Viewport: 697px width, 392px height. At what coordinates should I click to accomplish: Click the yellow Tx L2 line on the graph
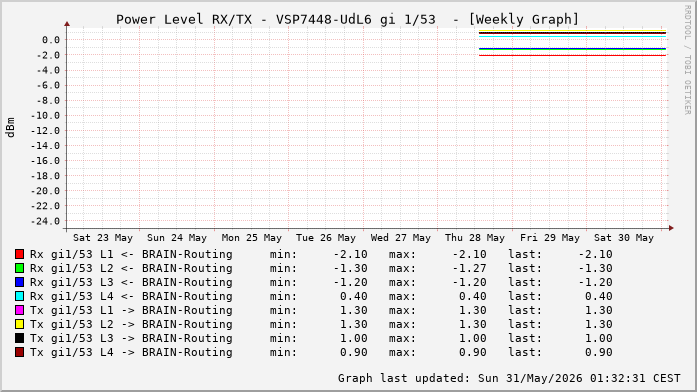point(573,31)
